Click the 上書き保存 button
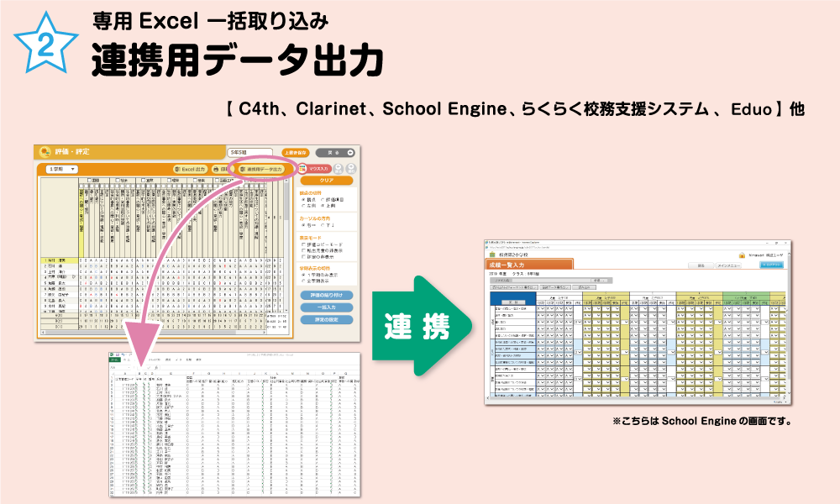840x504 pixels. 295,153
